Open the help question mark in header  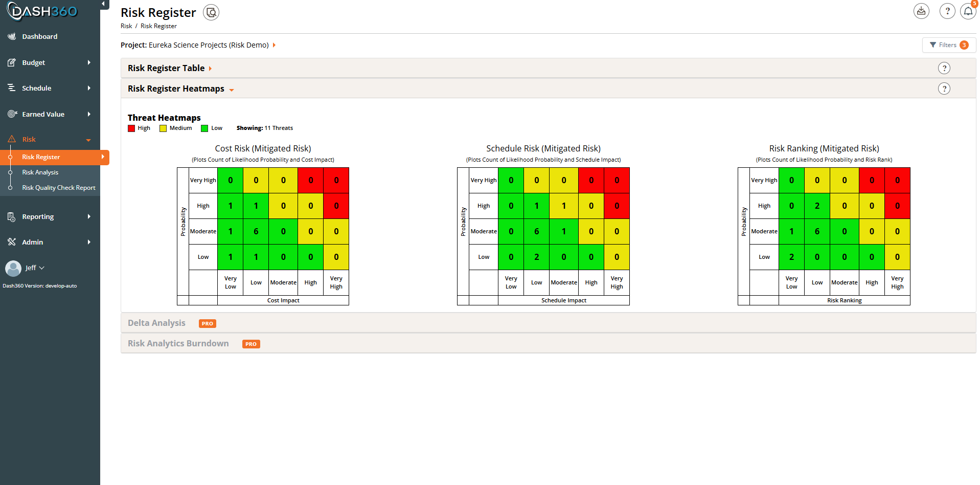[947, 11]
